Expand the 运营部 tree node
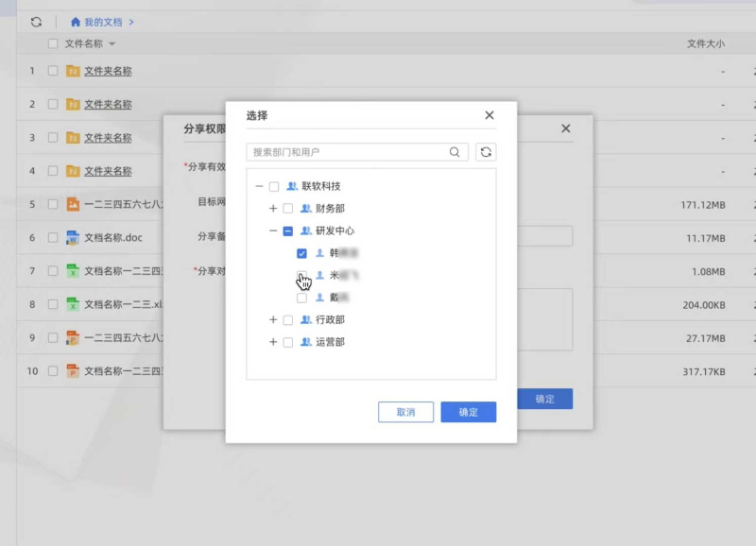Image resolution: width=756 pixels, height=546 pixels. [x=273, y=342]
